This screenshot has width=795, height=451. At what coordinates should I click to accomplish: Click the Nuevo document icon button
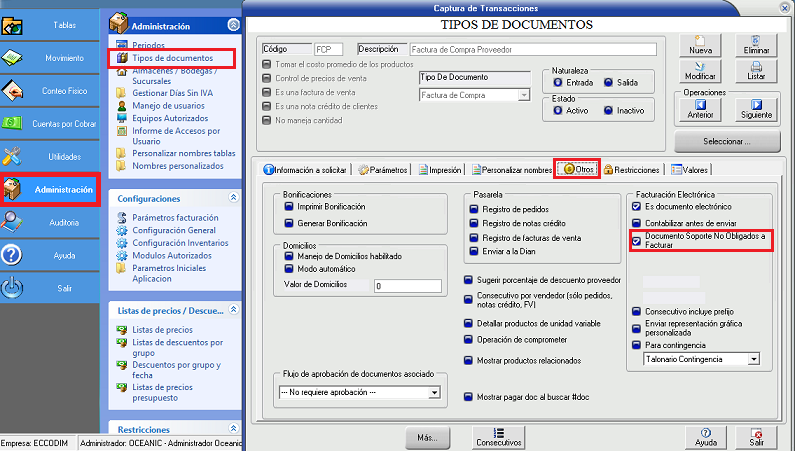click(701, 44)
